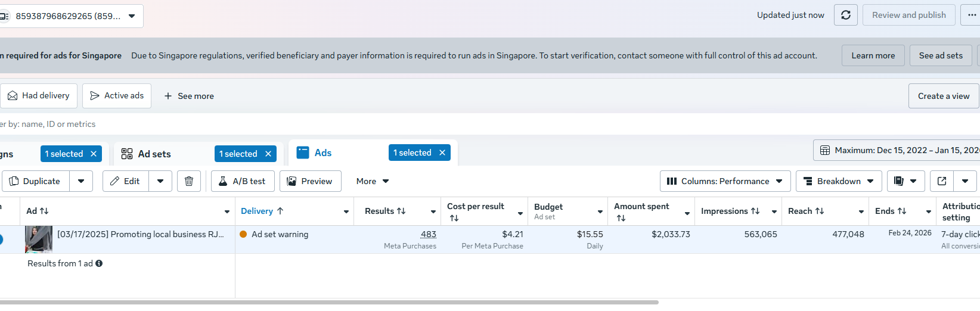
Task: Toggle the ad's on/off switch
Action: (x=1, y=240)
